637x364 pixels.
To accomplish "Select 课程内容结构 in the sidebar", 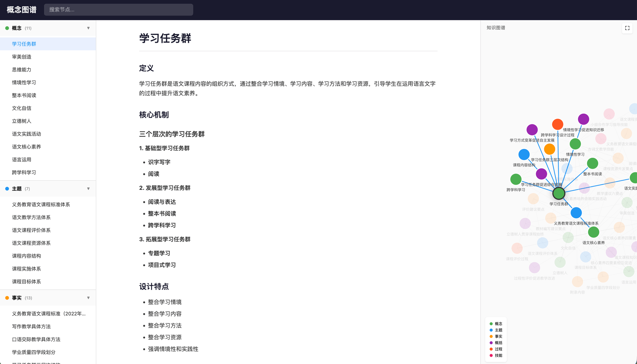I will pyautogui.click(x=48, y=256).
